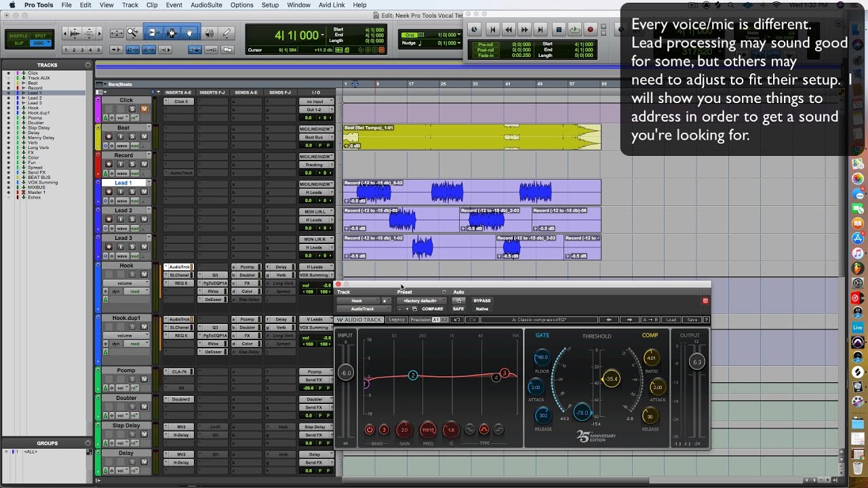
Task: Click the Legacy button in AudioTrack
Action: 397,320
